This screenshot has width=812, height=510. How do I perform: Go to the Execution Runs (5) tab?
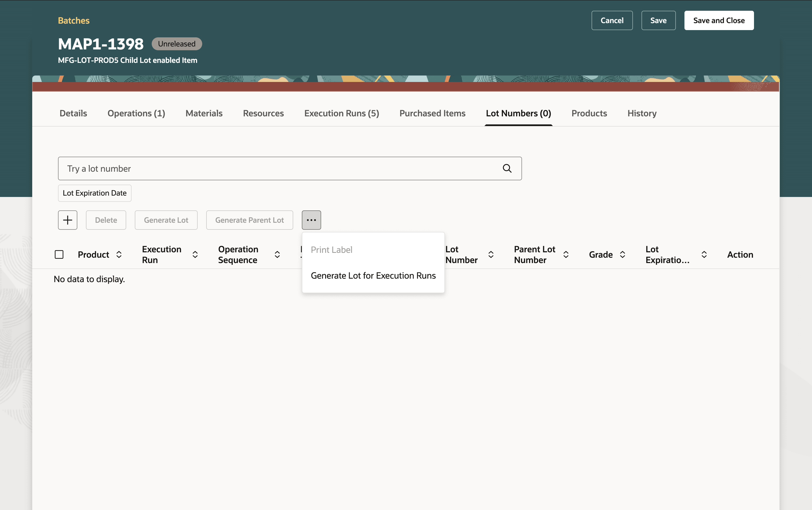pyautogui.click(x=342, y=113)
